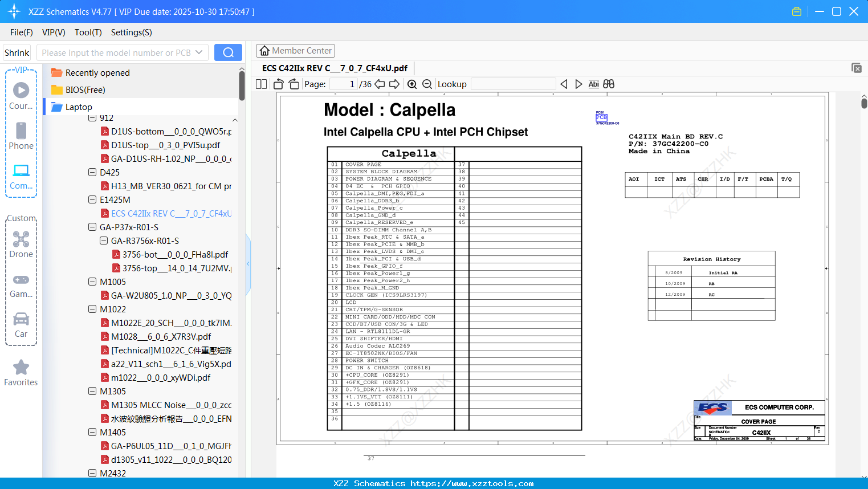Click the model number search field
This screenshot has width=868, height=489.
pos(116,52)
